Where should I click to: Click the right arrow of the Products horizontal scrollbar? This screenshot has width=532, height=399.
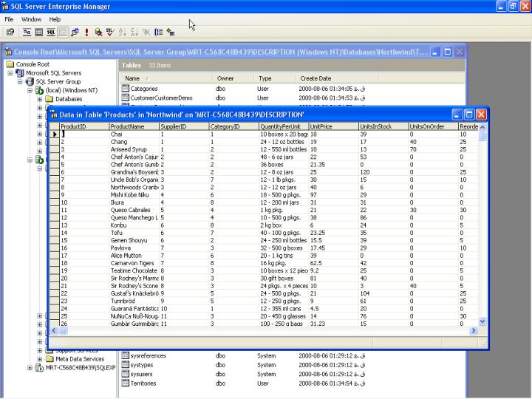coord(474,330)
